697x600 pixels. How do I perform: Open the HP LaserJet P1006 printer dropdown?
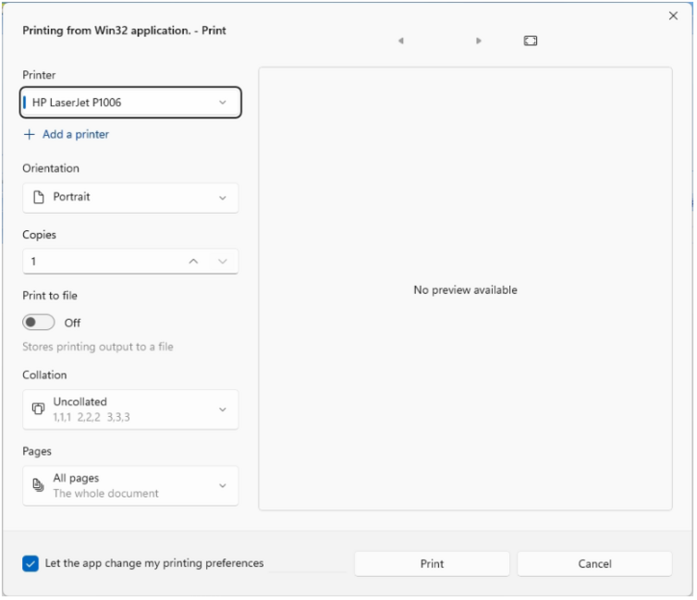point(130,102)
